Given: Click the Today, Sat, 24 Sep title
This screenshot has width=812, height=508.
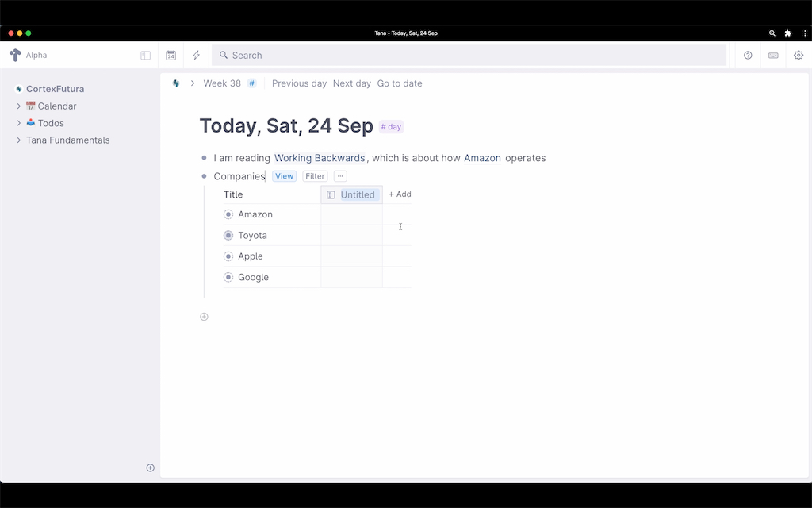Looking at the screenshot, I should tap(286, 126).
